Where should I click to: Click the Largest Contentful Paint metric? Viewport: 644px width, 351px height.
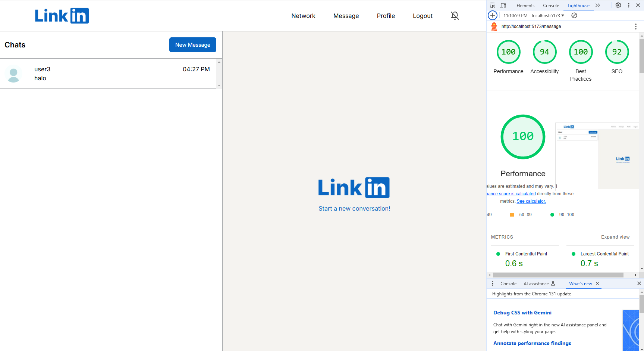[601, 259]
